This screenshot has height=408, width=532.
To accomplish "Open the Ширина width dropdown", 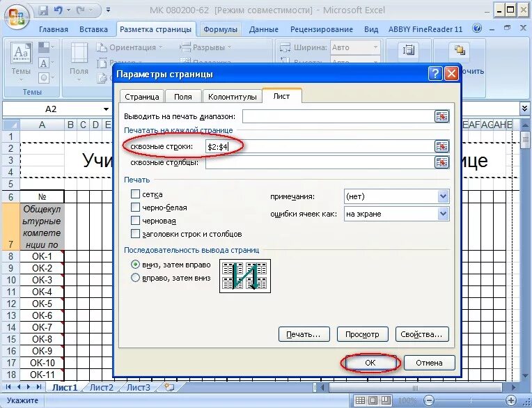I will click(x=375, y=47).
